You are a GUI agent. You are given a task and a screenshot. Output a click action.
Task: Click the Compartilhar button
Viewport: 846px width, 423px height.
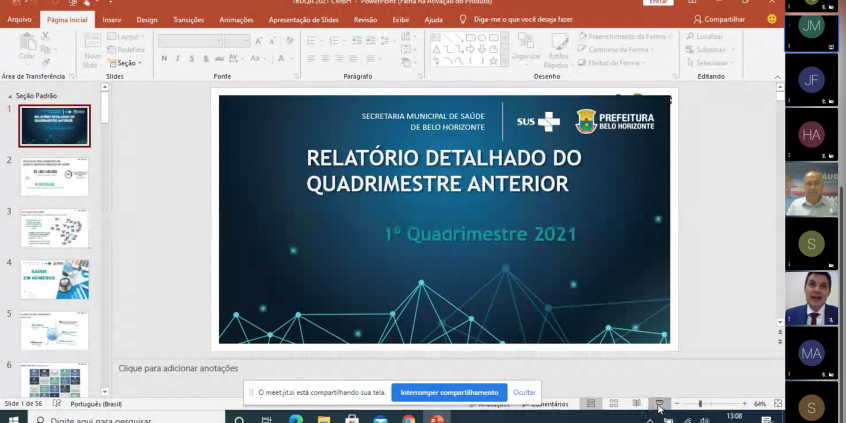[x=719, y=19]
